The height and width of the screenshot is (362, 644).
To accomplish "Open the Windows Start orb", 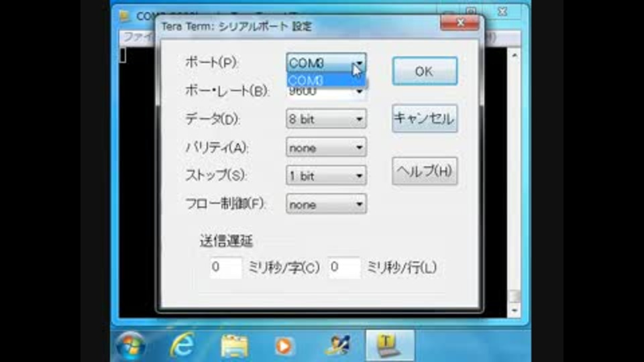I will pyautogui.click(x=131, y=346).
